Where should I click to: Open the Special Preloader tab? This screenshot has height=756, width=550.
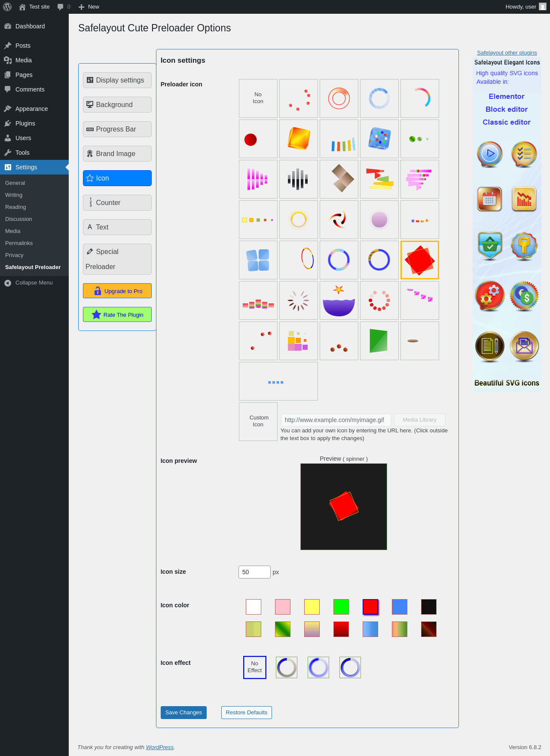pos(117,259)
